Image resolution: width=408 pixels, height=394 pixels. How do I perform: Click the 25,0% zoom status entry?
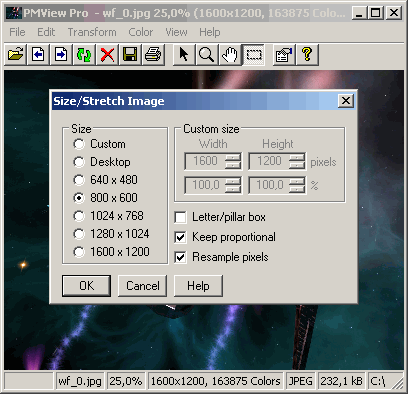(126, 381)
